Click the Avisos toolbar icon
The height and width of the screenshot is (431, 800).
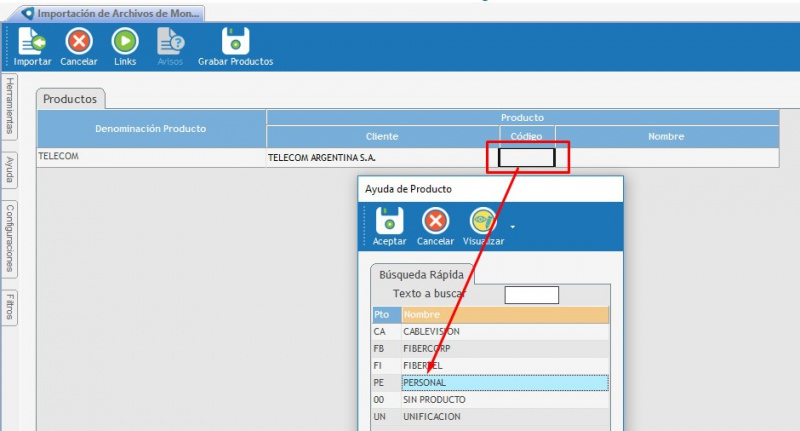[x=171, y=42]
